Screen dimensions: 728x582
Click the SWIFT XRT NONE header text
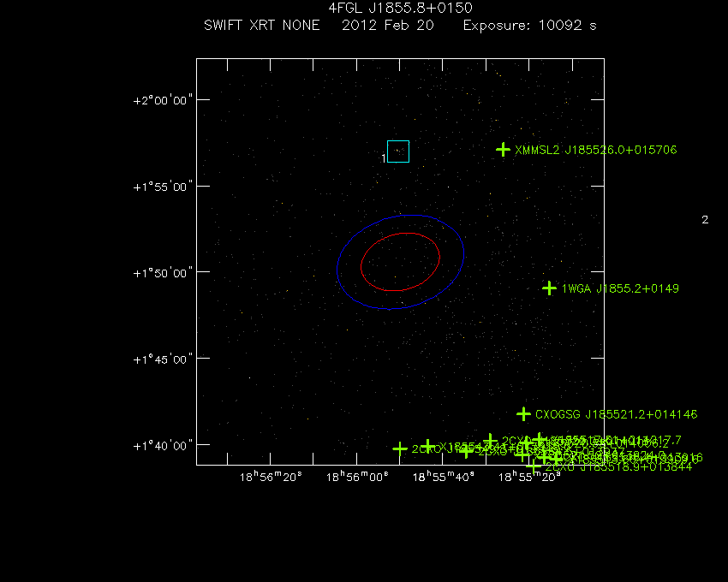[262, 25]
